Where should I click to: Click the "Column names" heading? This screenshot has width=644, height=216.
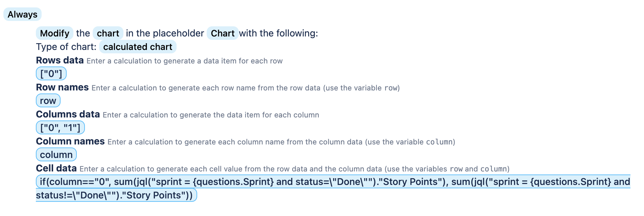[x=70, y=141]
